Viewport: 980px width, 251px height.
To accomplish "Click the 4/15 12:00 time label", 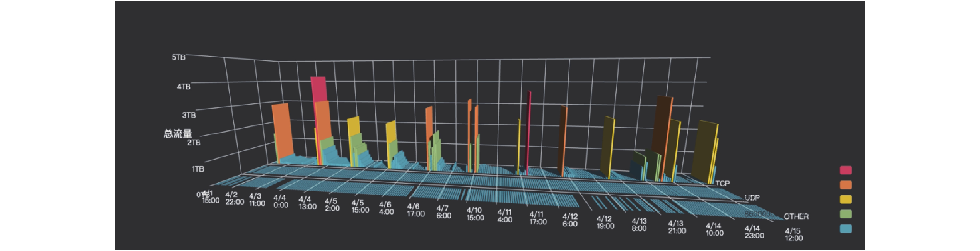I will point(794,234).
